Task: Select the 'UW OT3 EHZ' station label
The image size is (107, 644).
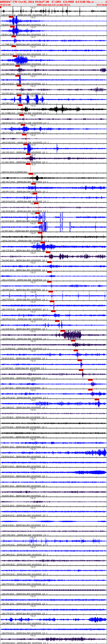Action: click(8, 133)
